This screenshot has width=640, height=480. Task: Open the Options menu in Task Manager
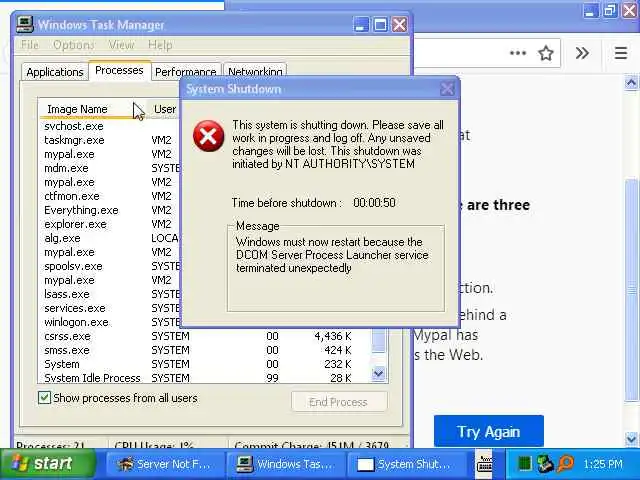[74, 44]
